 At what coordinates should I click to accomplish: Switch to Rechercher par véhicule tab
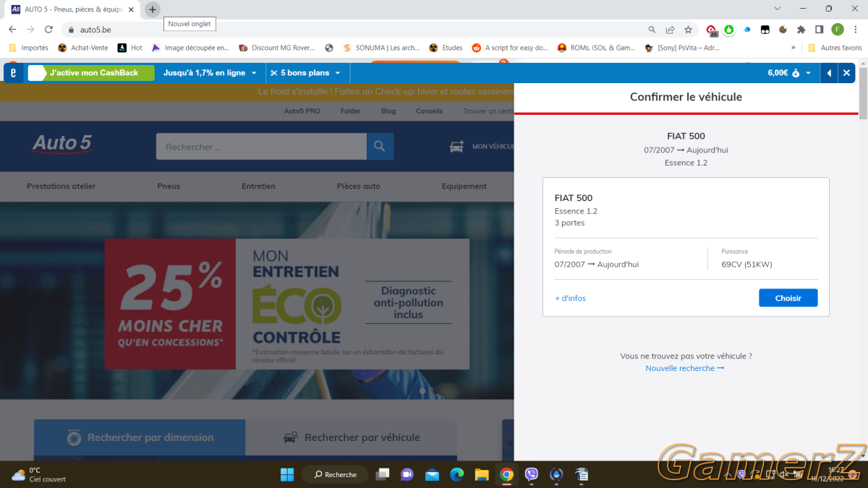[352, 437]
